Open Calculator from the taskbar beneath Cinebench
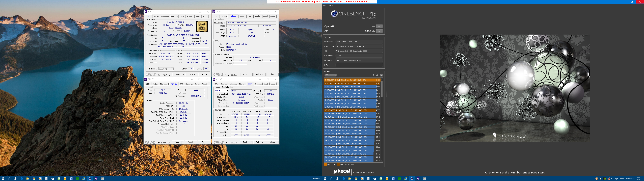Screen dimensions: 644x181 point(368,178)
